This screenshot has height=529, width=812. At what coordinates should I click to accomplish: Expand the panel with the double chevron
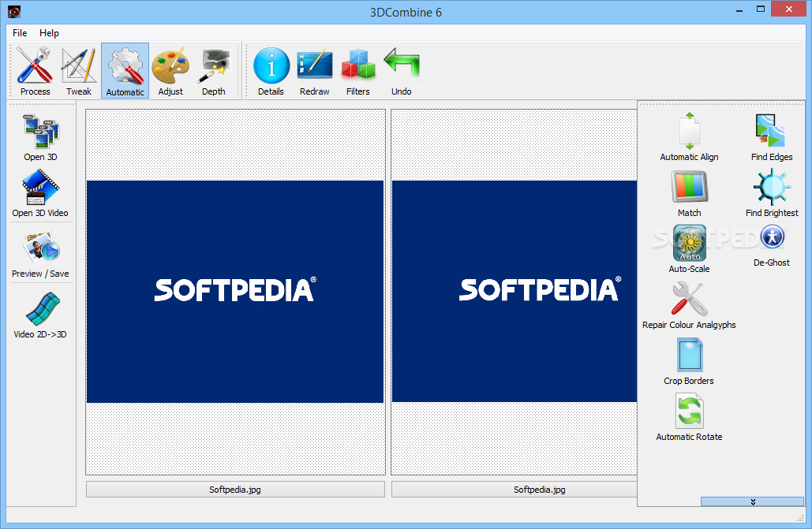(752, 501)
